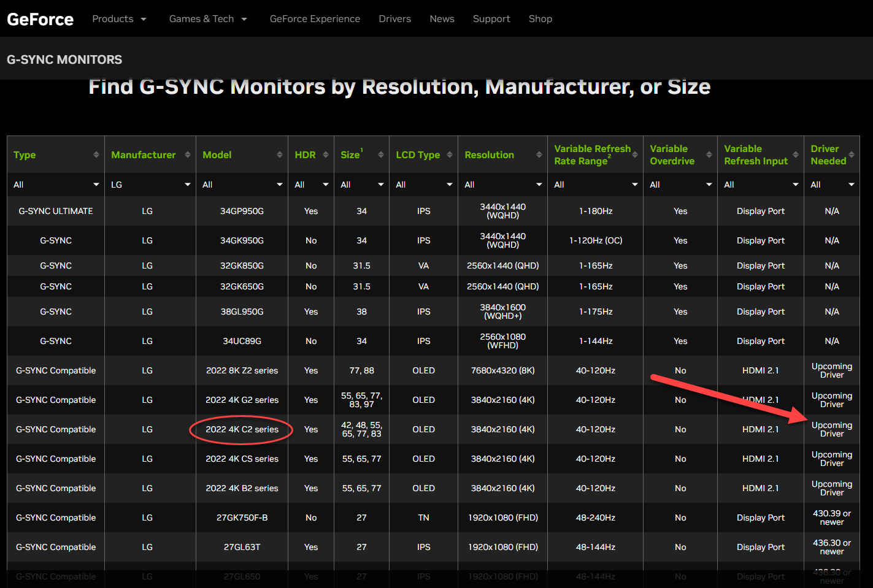873x588 pixels.
Task: Select the 38GL950G model cell
Action: pos(242,311)
